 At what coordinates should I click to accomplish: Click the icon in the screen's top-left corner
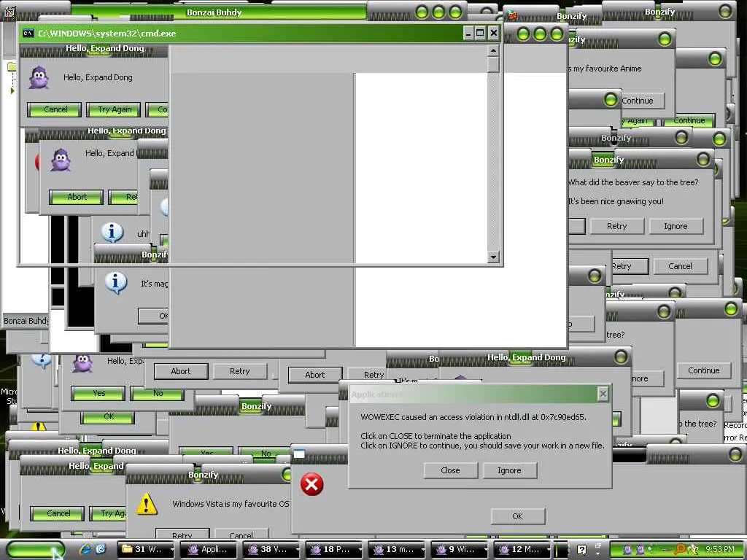click(x=9, y=12)
